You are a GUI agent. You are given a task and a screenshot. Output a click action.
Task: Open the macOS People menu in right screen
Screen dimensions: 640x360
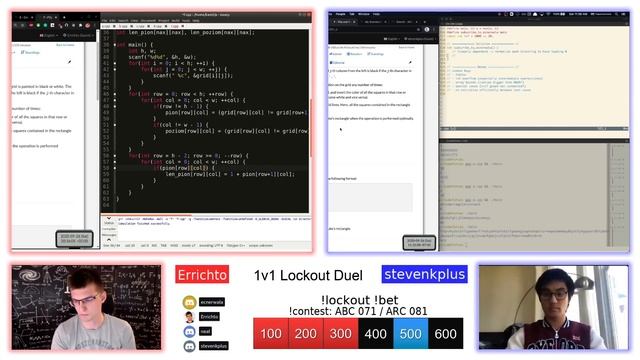coord(340,14)
